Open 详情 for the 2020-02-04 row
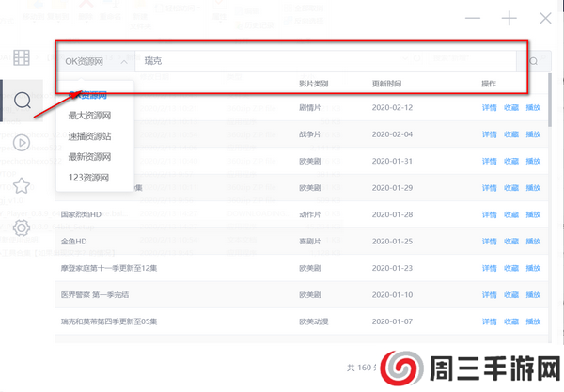This screenshot has height=392, width=564. pyautogui.click(x=489, y=134)
